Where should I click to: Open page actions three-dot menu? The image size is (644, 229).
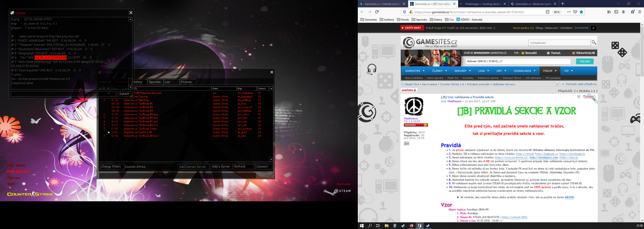(569, 12)
